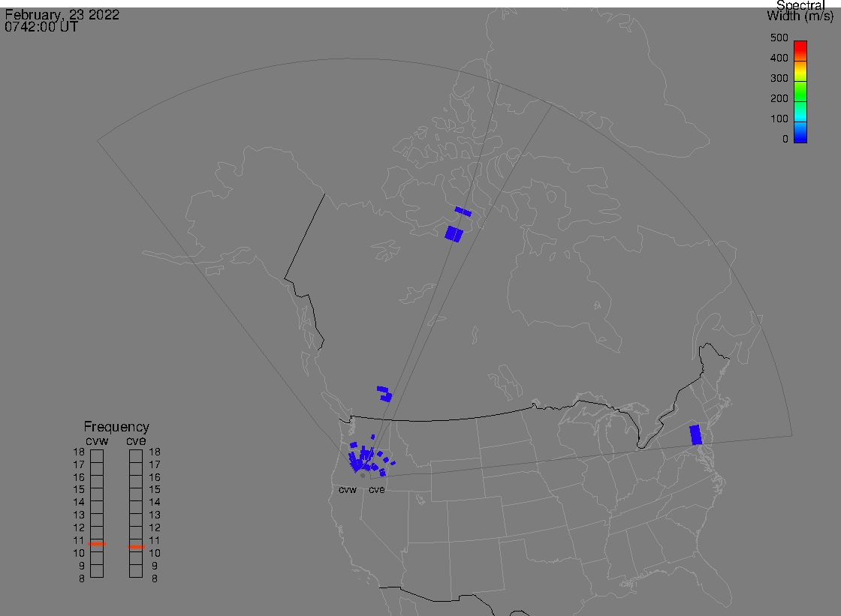The width and height of the screenshot is (841, 616).
Task: Click the large blue scatter patch in northern Canada
Action: [x=454, y=234]
